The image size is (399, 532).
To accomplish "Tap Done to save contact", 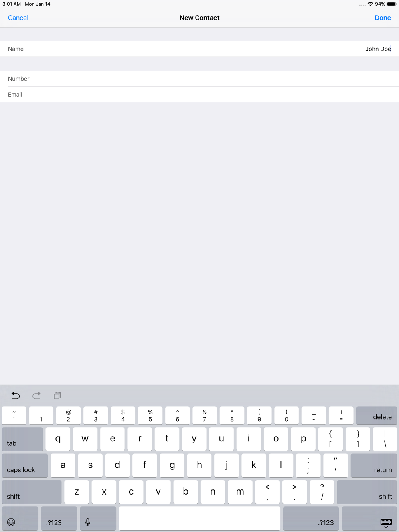I will (x=383, y=18).
